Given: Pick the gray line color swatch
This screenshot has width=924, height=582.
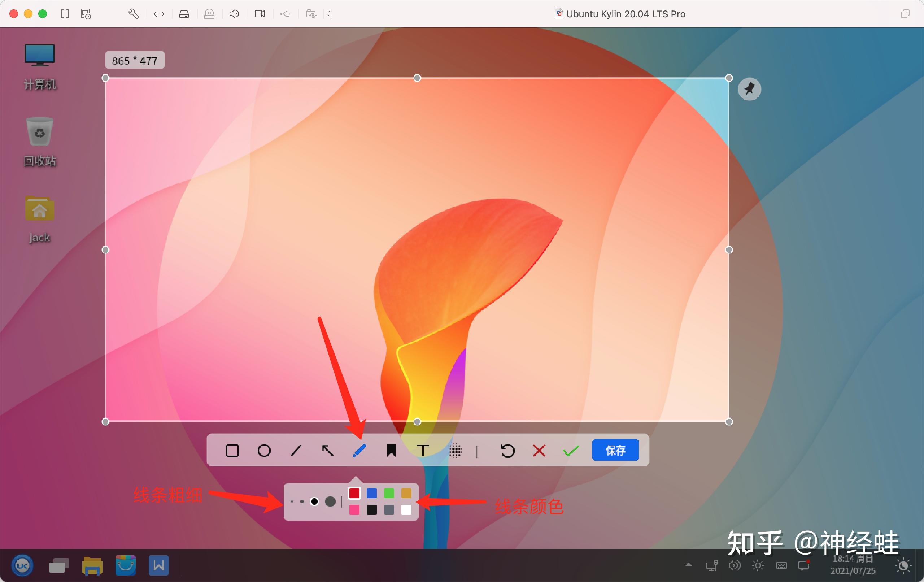Looking at the screenshot, I should 389,510.
